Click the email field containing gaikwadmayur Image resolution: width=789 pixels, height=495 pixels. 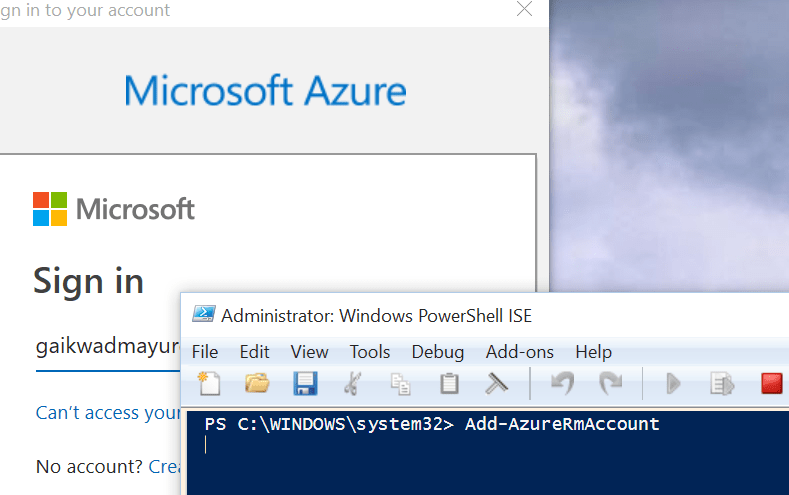point(108,348)
